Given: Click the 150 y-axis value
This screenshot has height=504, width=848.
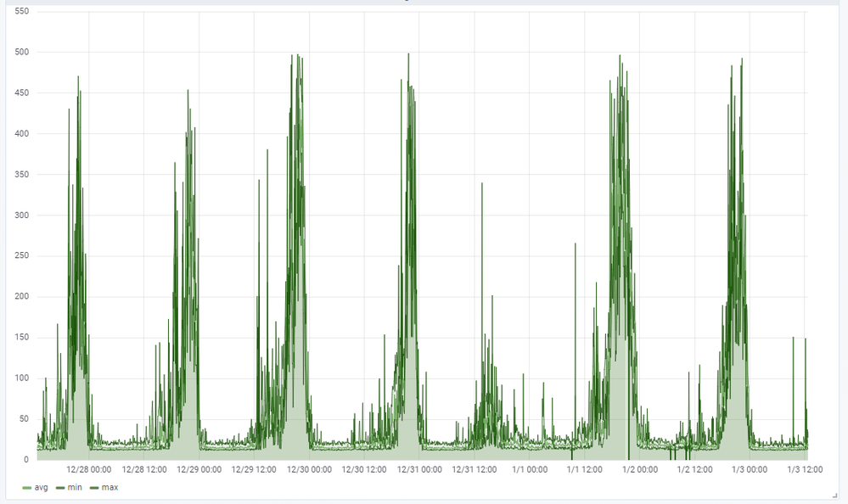Looking at the screenshot, I should 21,337.
